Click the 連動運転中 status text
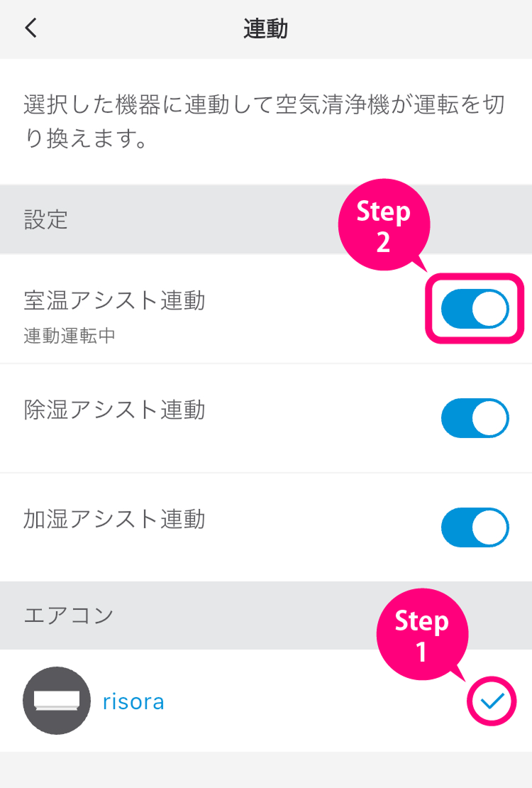Screen dimensions: 532x788 pos(69,336)
